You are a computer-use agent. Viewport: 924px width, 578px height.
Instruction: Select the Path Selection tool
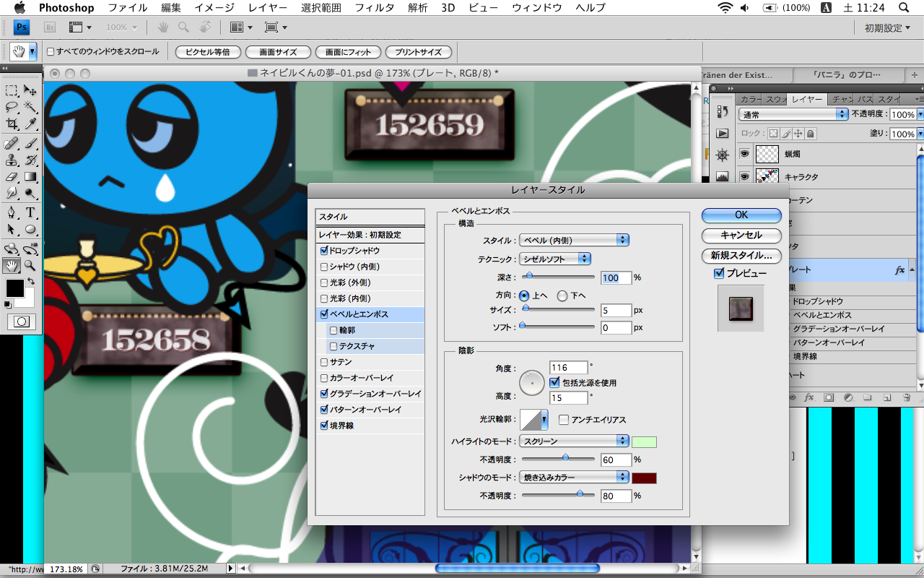[12, 229]
